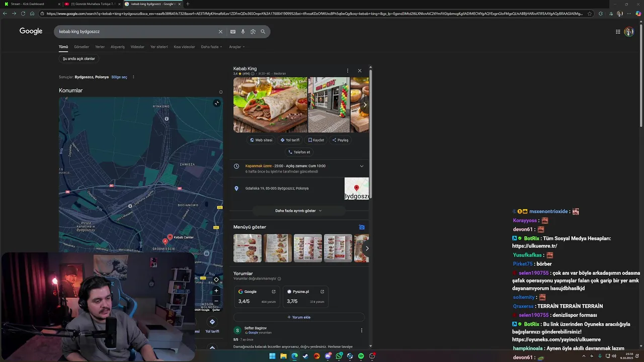Open Windows Start menu
The image size is (644, 362).
coord(272,356)
